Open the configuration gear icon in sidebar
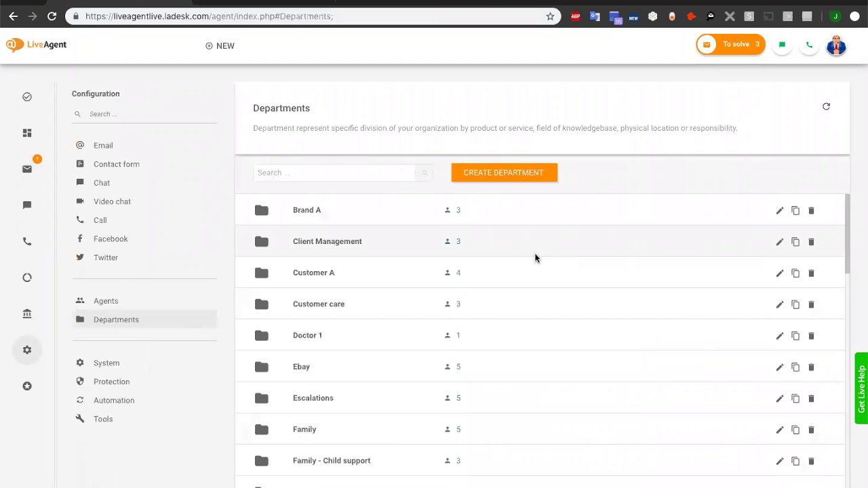This screenshot has width=868, height=488. point(27,350)
